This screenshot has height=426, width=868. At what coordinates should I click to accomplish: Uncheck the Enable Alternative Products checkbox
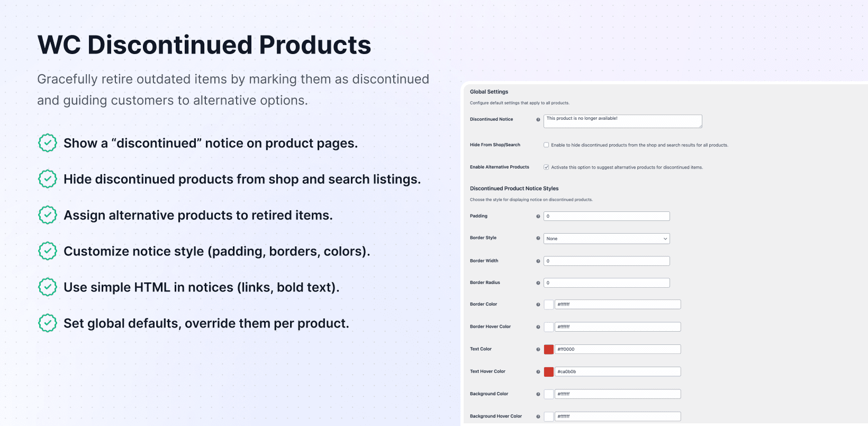click(x=546, y=167)
